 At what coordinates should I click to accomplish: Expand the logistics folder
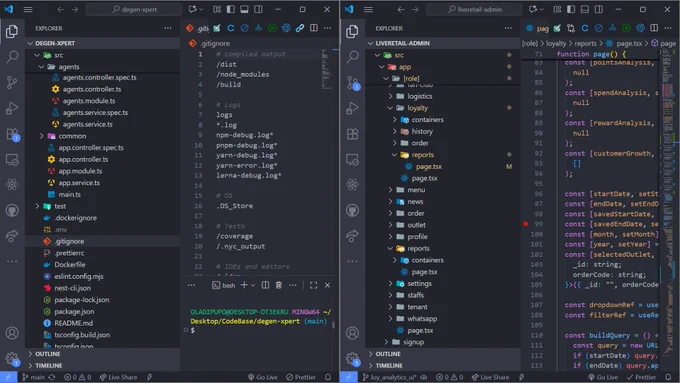390,96
